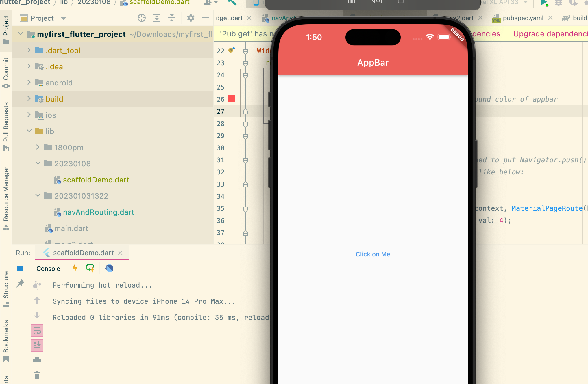
Task: Tap the Click on Me button in the simulator
Action: pos(373,254)
